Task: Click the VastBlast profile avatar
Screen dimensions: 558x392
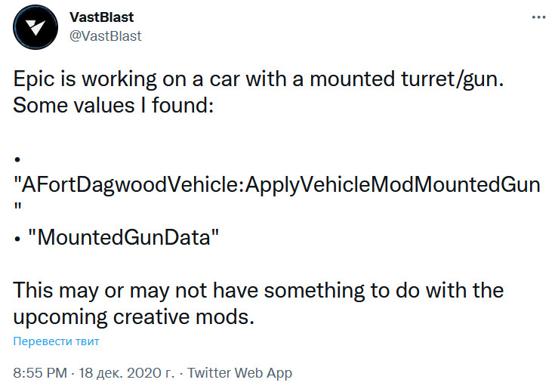Action: click(35, 28)
